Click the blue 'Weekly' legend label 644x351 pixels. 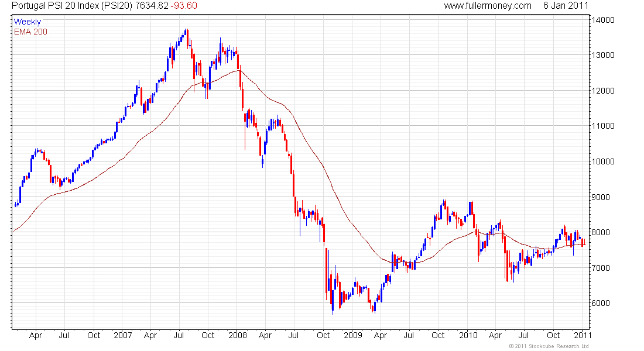(x=28, y=22)
